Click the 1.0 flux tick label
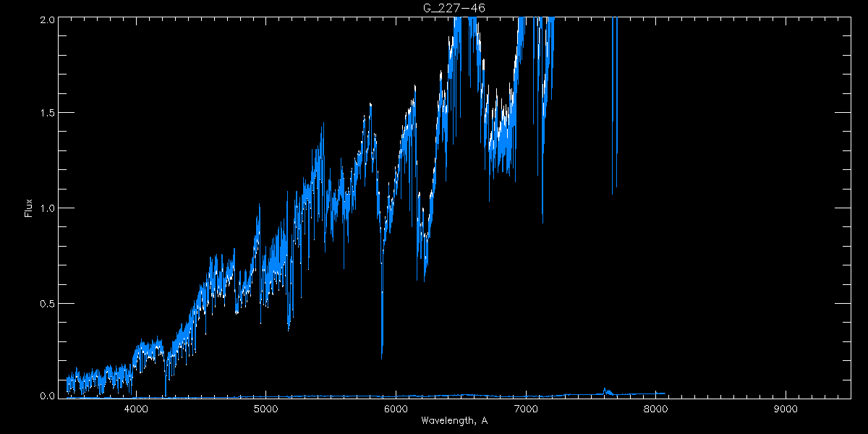The height and width of the screenshot is (434, 868). coord(46,208)
